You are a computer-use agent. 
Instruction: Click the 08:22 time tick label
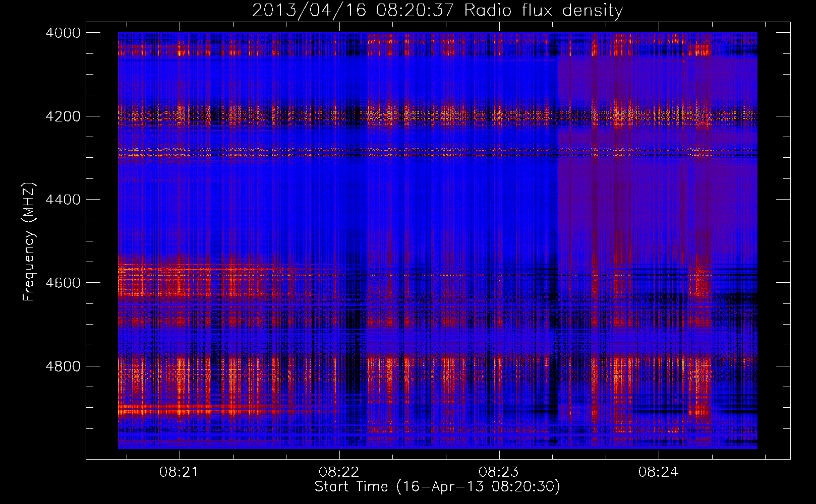[339, 472]
